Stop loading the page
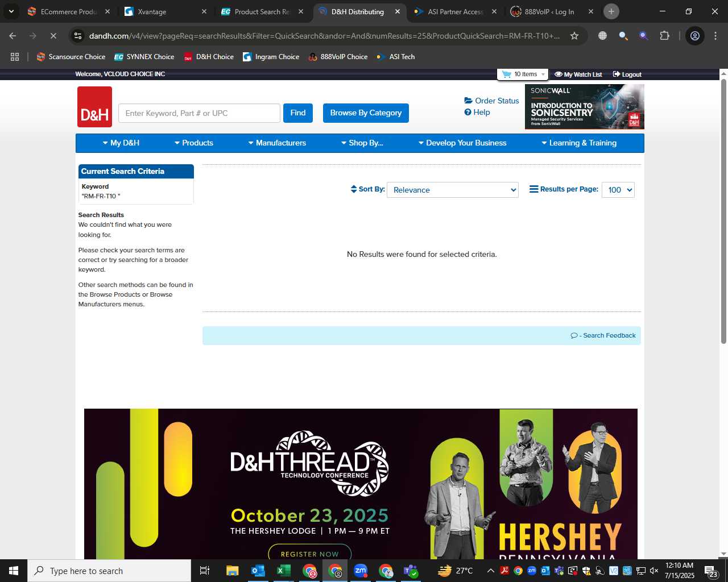 (x=53, y=36)
